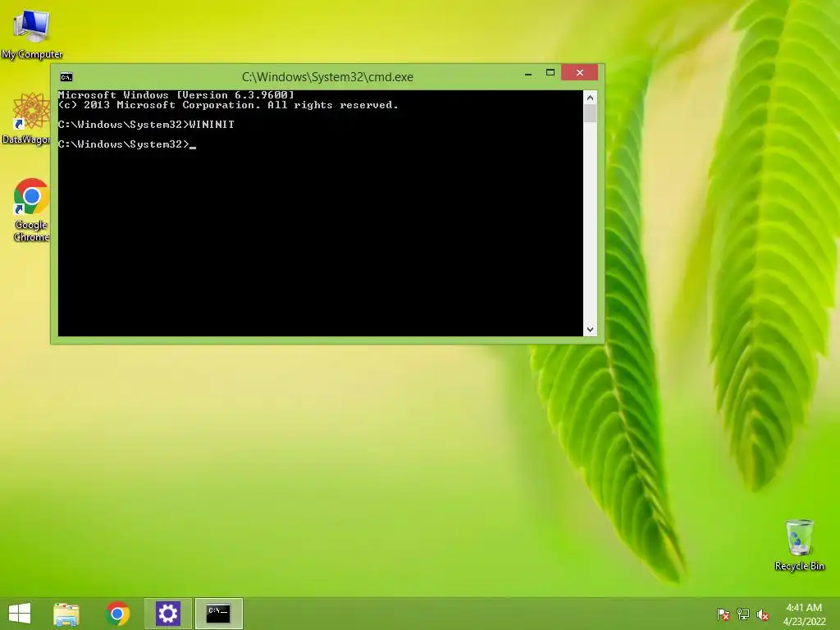Open the muted speaker volume tray icon
This screenshot has width=840, height=630.
coord(763,614)
